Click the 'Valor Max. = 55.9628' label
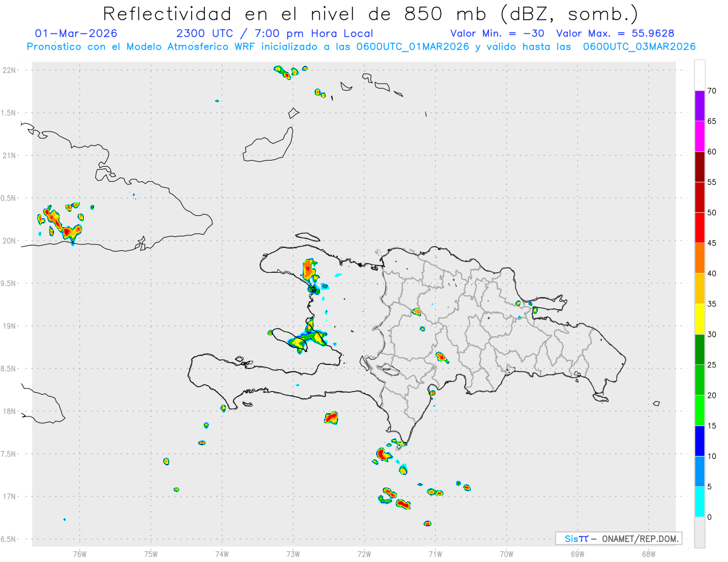 615,33
